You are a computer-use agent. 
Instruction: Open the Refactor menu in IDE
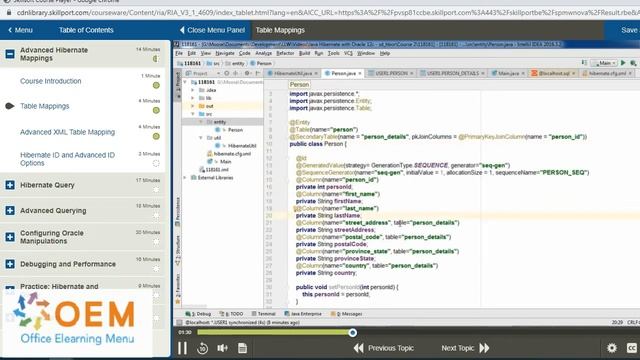point(285,53)
